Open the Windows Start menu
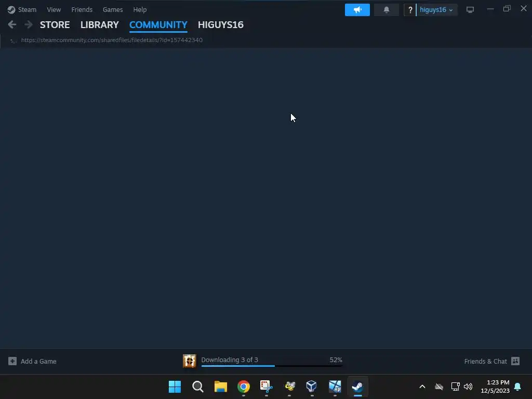The height and width of the screenshot is (399, 532). [x=175, y=387]
